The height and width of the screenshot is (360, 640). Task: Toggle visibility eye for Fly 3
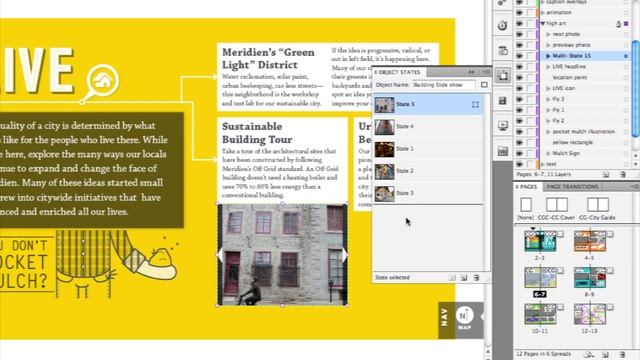(x=519, y=99)
